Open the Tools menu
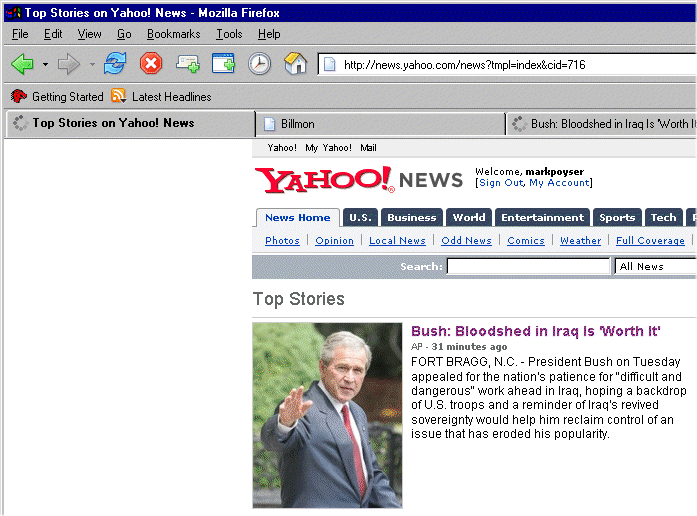 pos(229,34)
